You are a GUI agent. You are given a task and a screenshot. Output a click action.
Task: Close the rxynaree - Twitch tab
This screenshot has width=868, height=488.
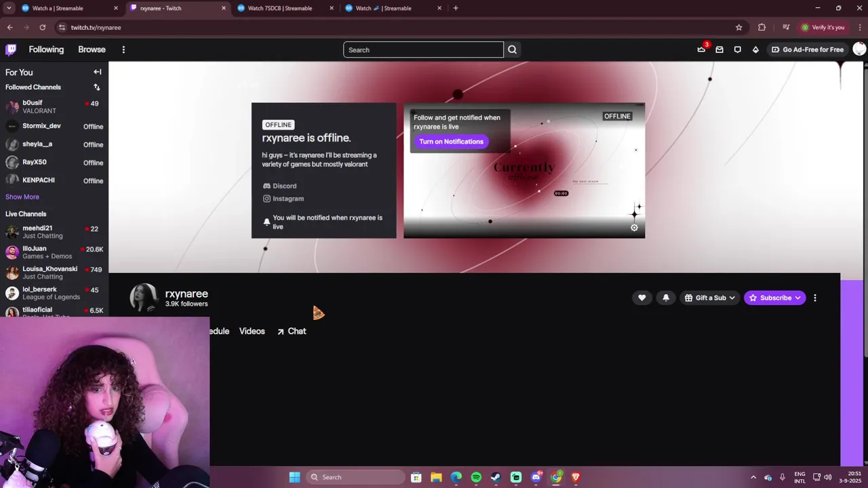[224, 8]
